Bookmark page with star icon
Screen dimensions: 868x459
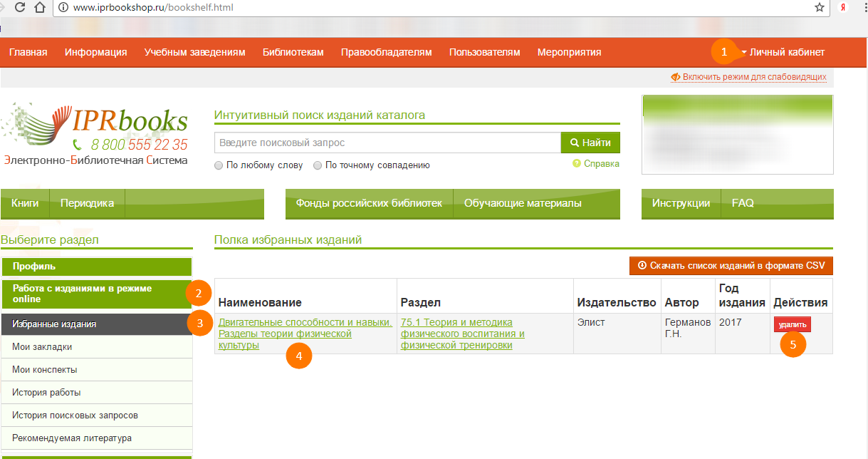tap(820, 8)
